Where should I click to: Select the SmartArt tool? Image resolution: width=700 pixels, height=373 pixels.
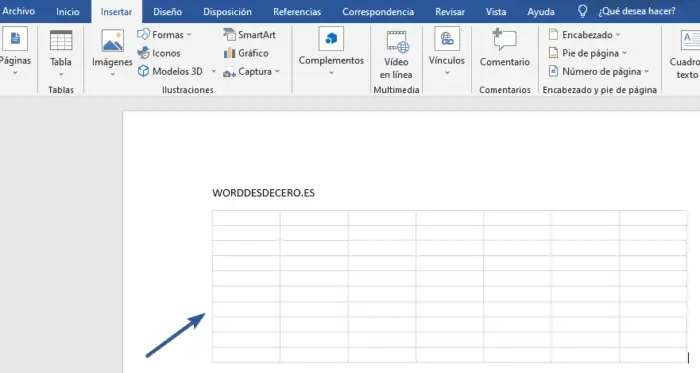click(249, 35)
